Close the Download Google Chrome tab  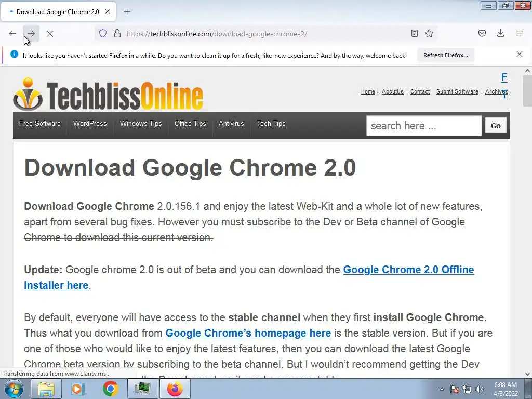point(108,11)
